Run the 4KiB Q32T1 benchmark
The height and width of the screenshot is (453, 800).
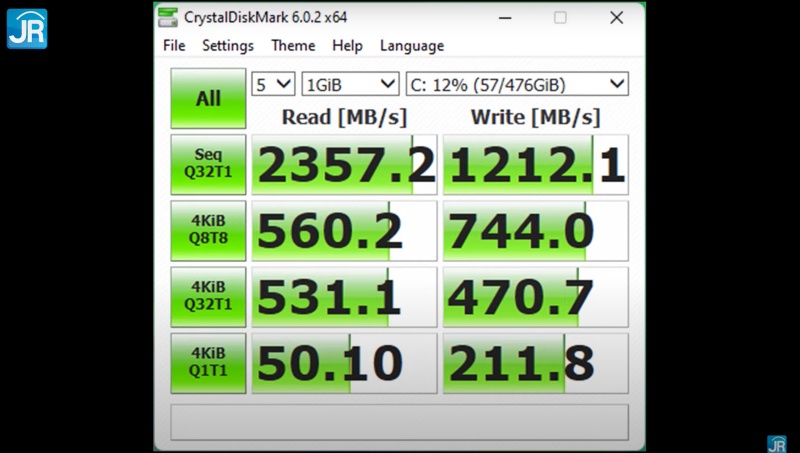pos(208,296)
